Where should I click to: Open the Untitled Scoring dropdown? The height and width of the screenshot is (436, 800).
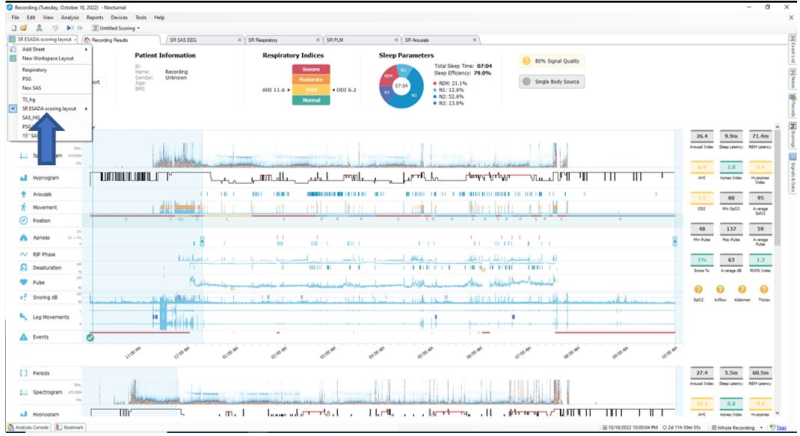click(116, 28)
